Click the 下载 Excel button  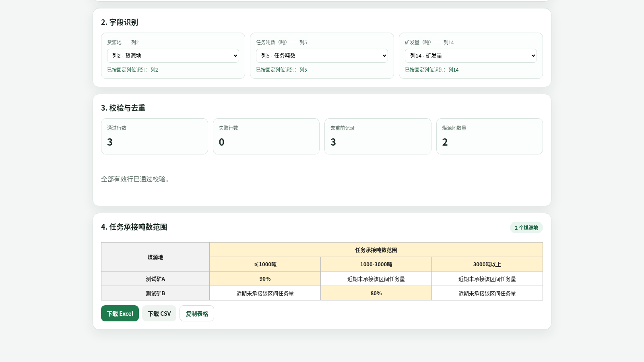pos(120,313)
